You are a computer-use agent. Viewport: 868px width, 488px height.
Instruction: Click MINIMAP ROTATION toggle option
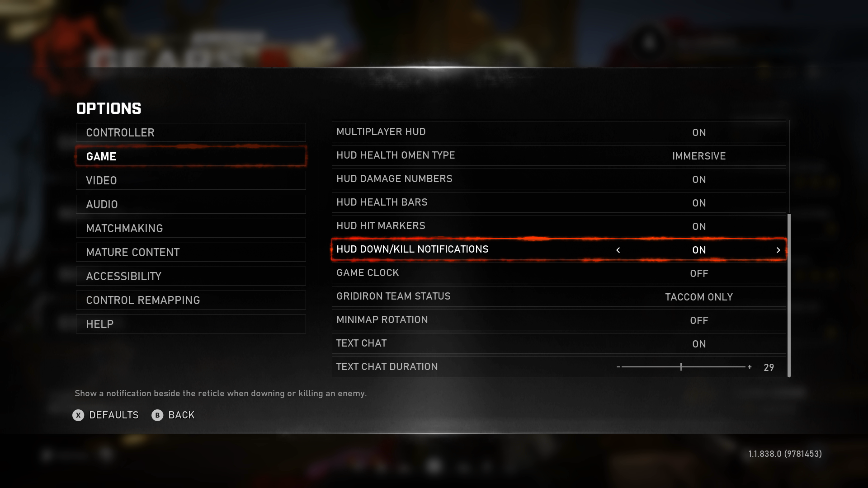click(x=698, y=319)
